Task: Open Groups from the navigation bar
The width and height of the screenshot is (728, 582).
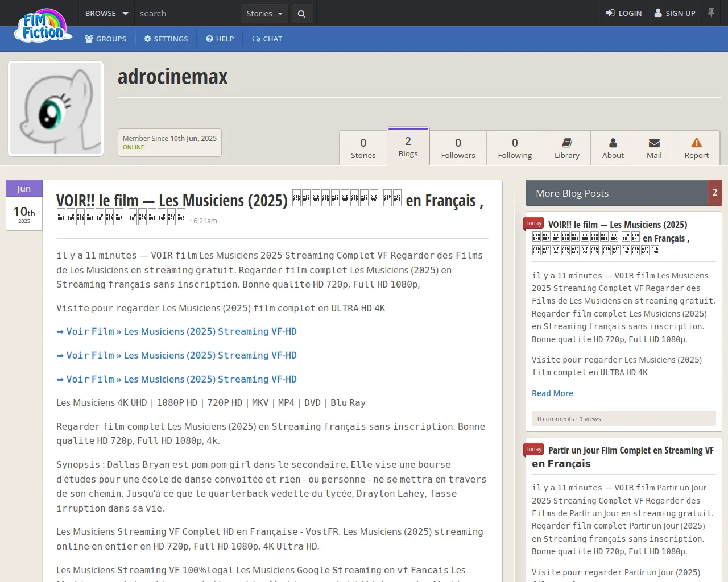Action: point(105,39)
